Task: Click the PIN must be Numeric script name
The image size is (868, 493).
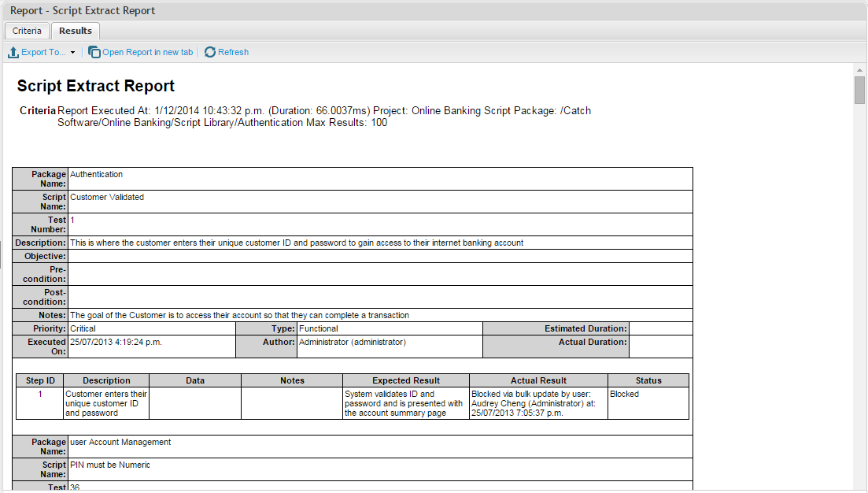Action: (x=110, y=465)
